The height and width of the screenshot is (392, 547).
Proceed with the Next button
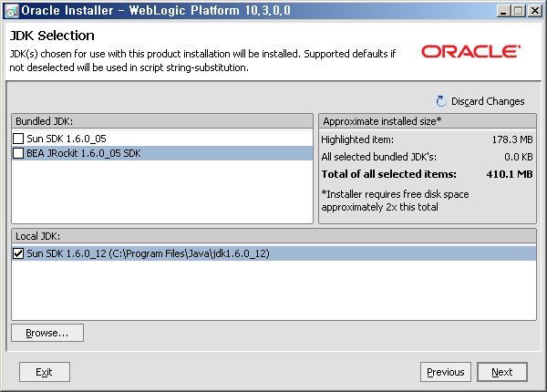502,372
